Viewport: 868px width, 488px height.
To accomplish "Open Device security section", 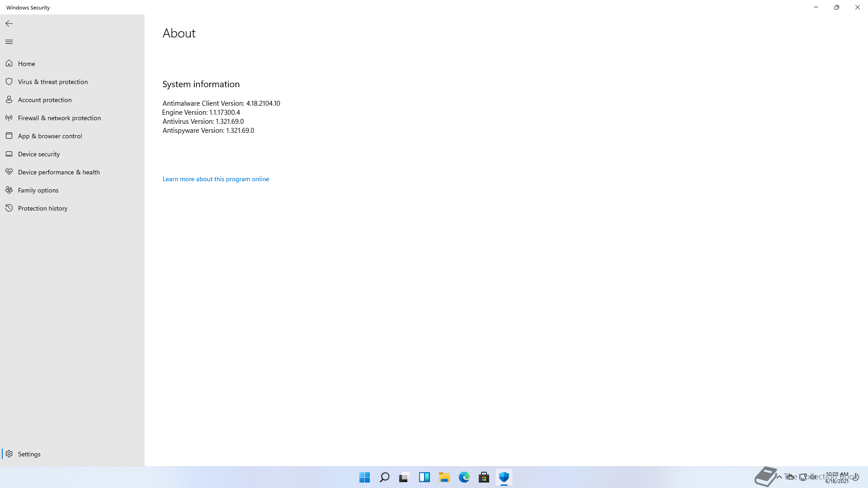I will pyautogui.click(x=72, y=154).
